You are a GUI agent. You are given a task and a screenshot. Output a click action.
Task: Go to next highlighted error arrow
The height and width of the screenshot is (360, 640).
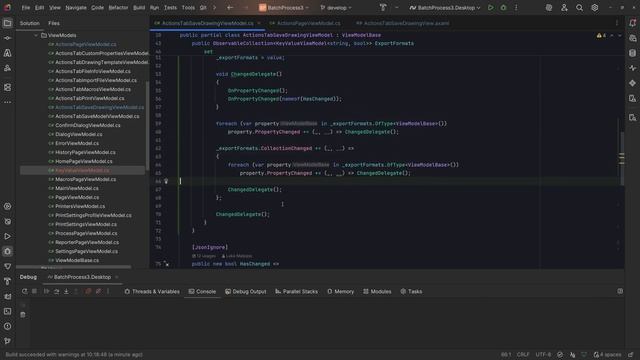point(620,36)
